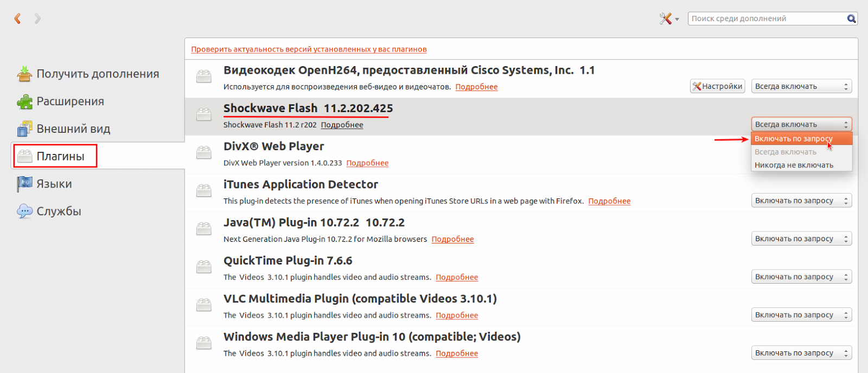Select the iTunes Application Detector title
The image size is (868, 373).
pyautogui.click(x=301, y=184)
